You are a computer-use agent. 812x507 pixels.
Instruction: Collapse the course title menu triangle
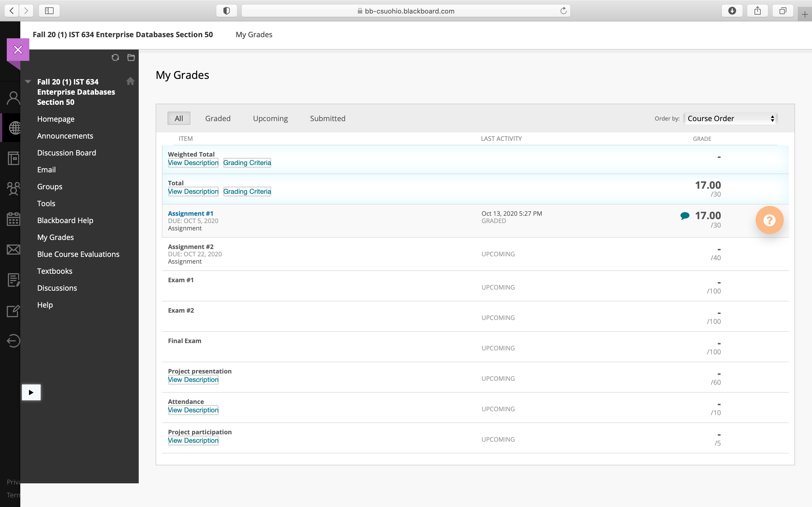28,81
